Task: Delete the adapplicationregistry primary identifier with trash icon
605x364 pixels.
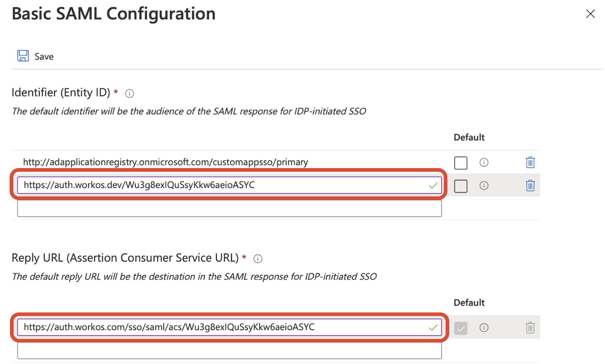Action: tap(530, 162)
